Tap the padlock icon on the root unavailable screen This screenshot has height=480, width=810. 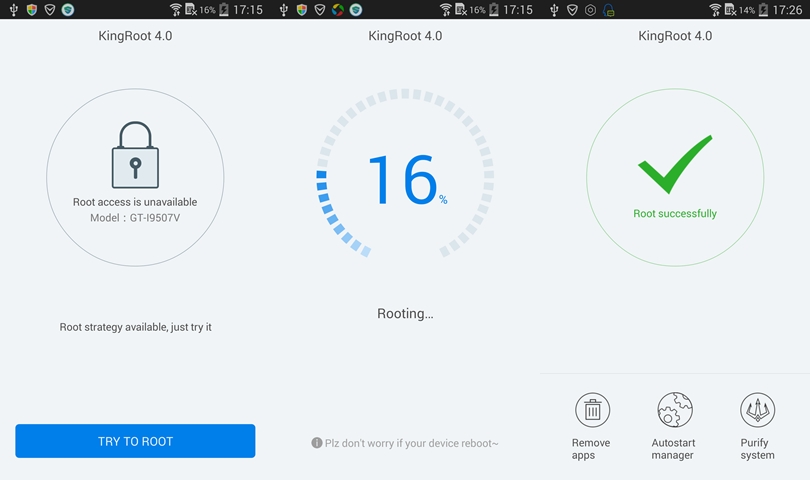pos(135,155)
